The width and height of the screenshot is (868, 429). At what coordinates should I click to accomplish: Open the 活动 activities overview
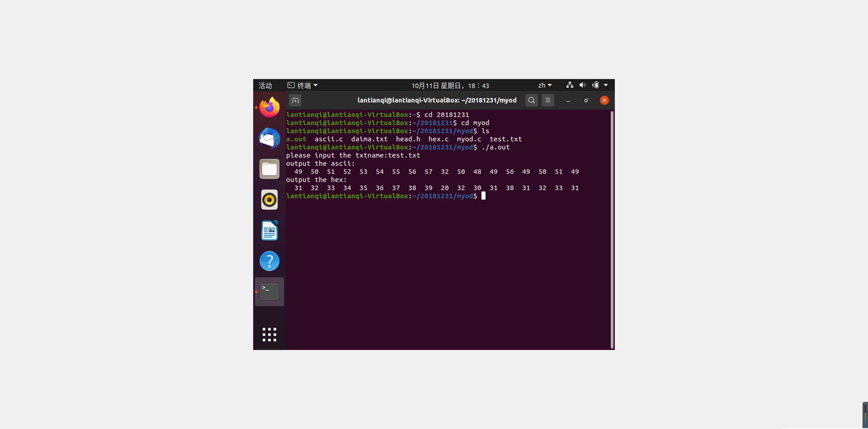(265, 86)
